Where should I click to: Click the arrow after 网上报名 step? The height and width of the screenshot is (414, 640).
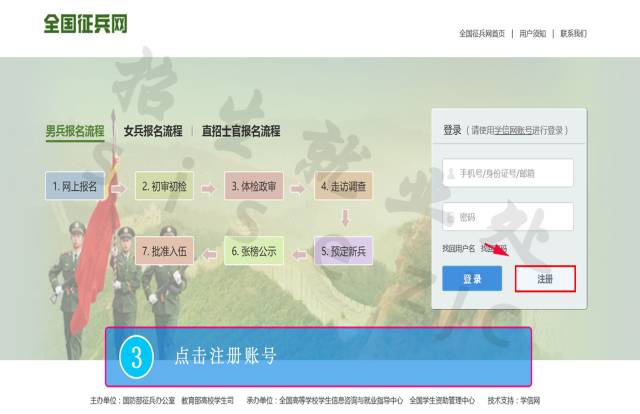point(117,186)
